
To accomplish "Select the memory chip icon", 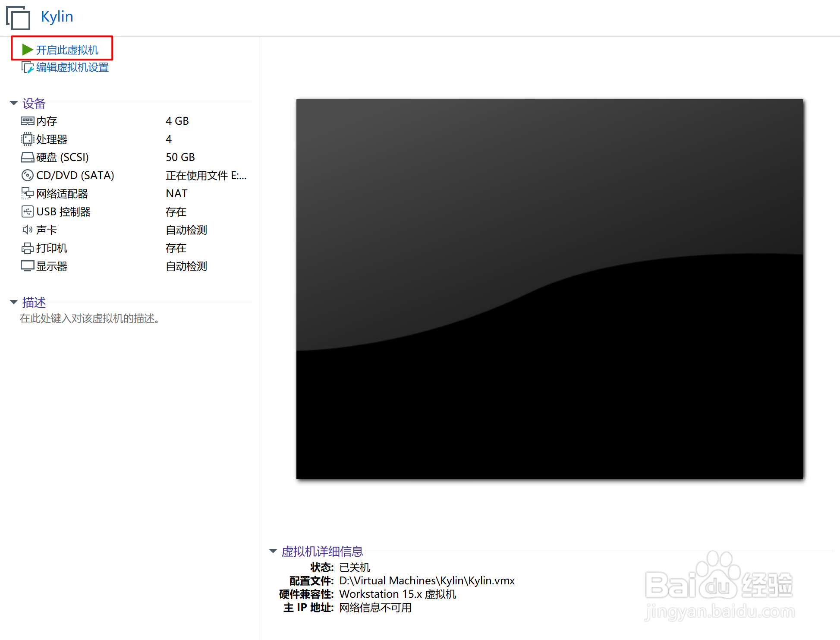I will [27, 121].
